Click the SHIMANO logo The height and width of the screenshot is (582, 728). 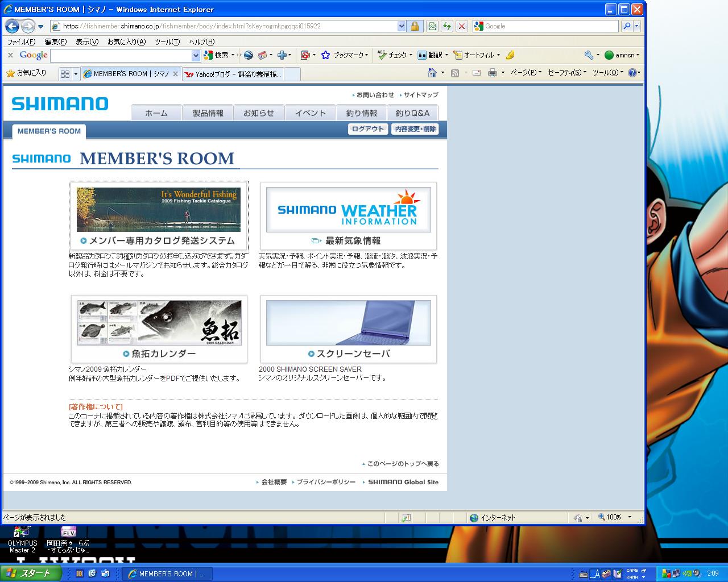[60, 103]
